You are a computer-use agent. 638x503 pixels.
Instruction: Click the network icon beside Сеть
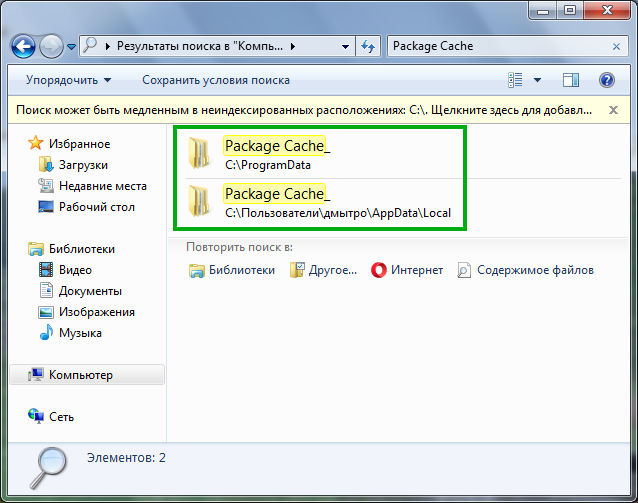point(36,416)
